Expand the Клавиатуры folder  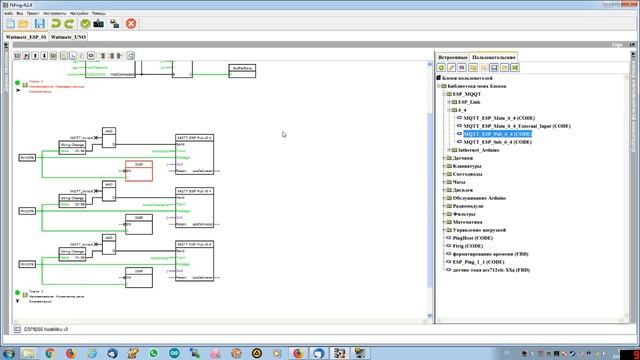coord(444,166)
